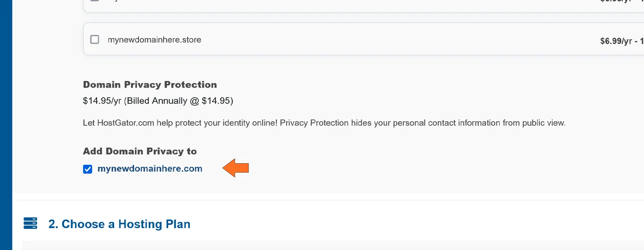
Task: Click the $14.95/yr Billed Annually text
Action: pos(158,101)
